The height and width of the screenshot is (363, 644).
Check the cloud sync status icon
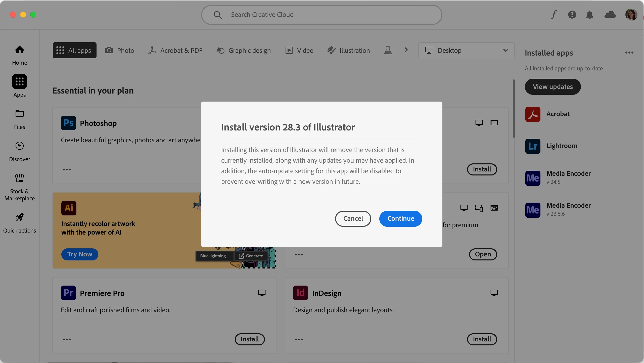pyautogui.click(x=610, y=15)
